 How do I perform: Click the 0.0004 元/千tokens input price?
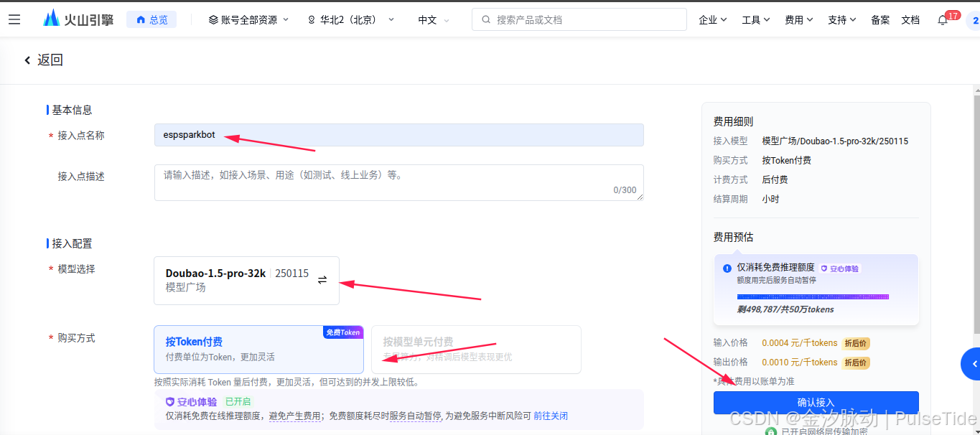(800, 343)
